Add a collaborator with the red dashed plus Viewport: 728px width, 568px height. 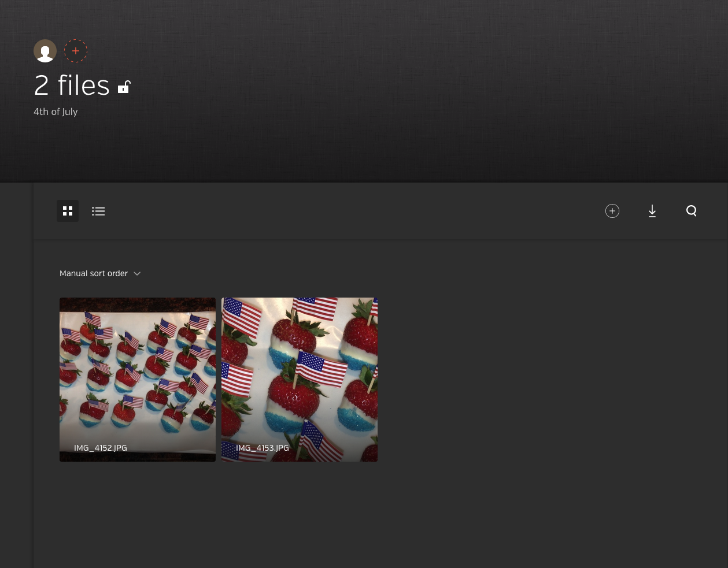tap(76, 51)
